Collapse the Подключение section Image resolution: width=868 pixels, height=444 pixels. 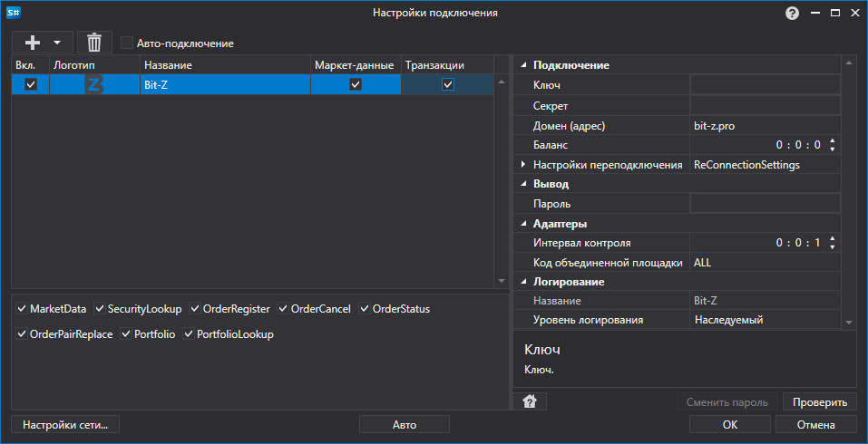(523, 65)
